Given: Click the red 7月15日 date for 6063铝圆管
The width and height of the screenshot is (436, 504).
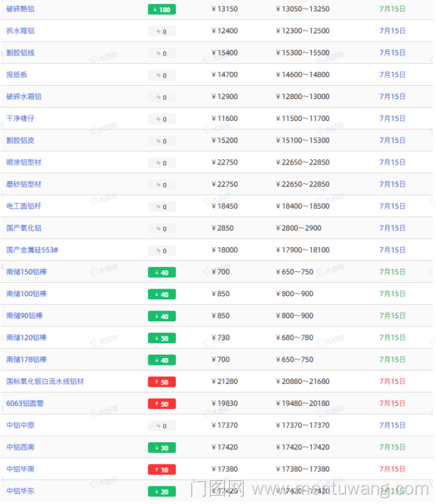Looking at the screenshot, I should point(393,403).
